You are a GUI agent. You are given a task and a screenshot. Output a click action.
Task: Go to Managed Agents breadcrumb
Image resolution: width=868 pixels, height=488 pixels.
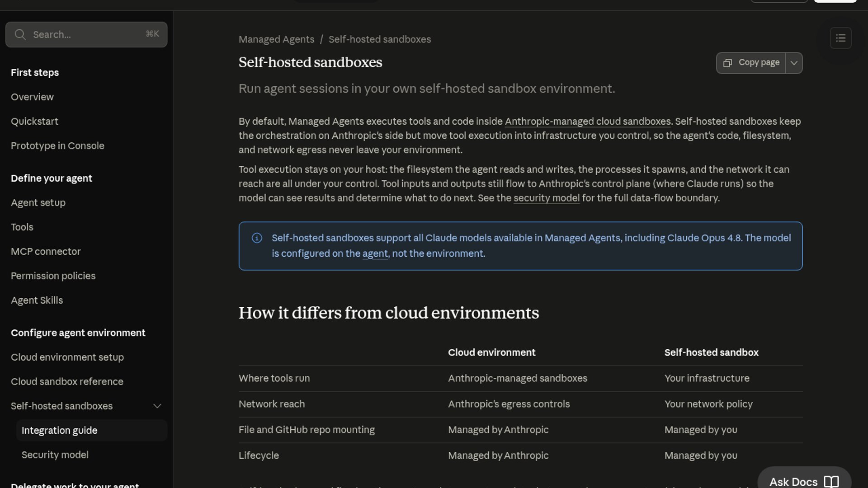(x=276, y=39)
